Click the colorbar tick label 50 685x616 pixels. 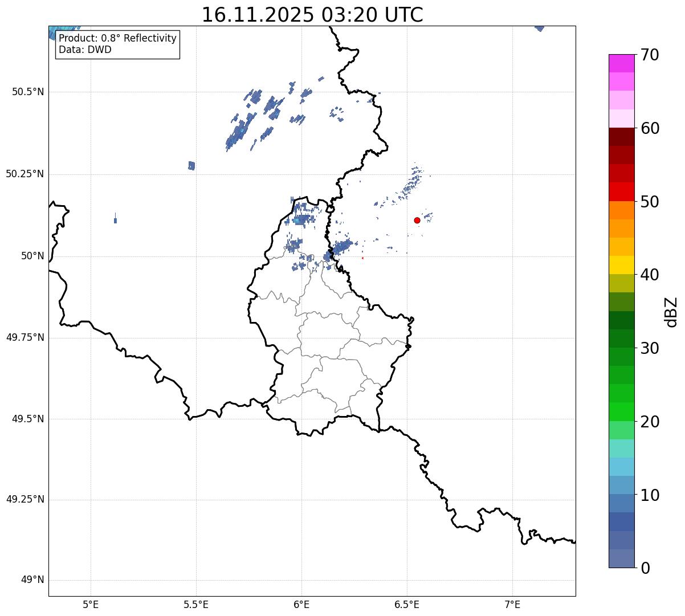coord(650,202)
